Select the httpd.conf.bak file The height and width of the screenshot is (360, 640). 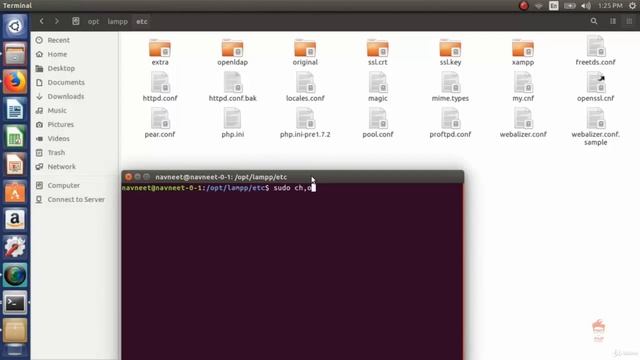pyautogui.click(x=232, y=87)
